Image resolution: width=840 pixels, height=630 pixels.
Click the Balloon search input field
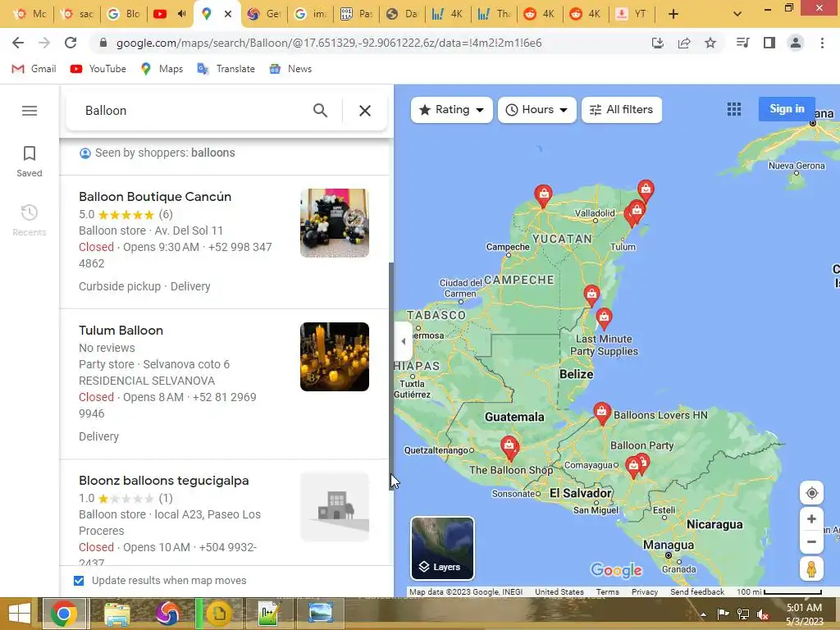click(x=193, y=111)
